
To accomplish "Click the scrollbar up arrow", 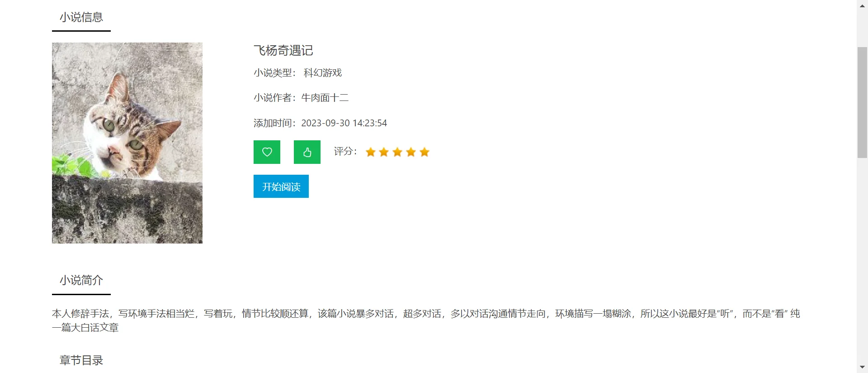I will pyautogui.click(x=862, y=5).
